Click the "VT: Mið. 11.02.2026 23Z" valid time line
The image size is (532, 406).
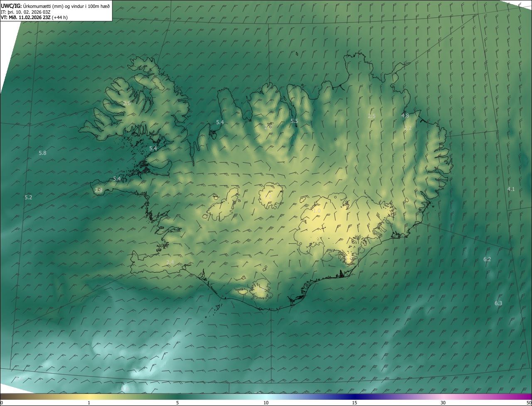34,17
